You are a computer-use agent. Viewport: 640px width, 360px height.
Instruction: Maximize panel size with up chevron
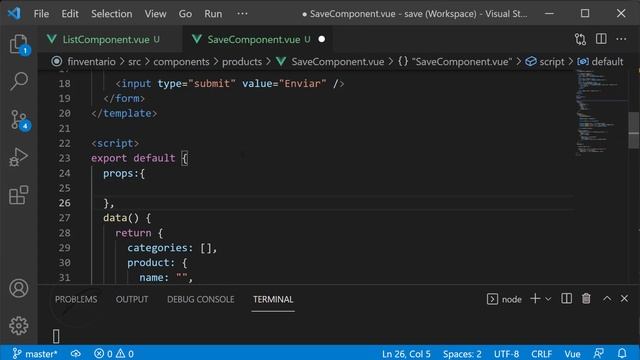point(607,299)
